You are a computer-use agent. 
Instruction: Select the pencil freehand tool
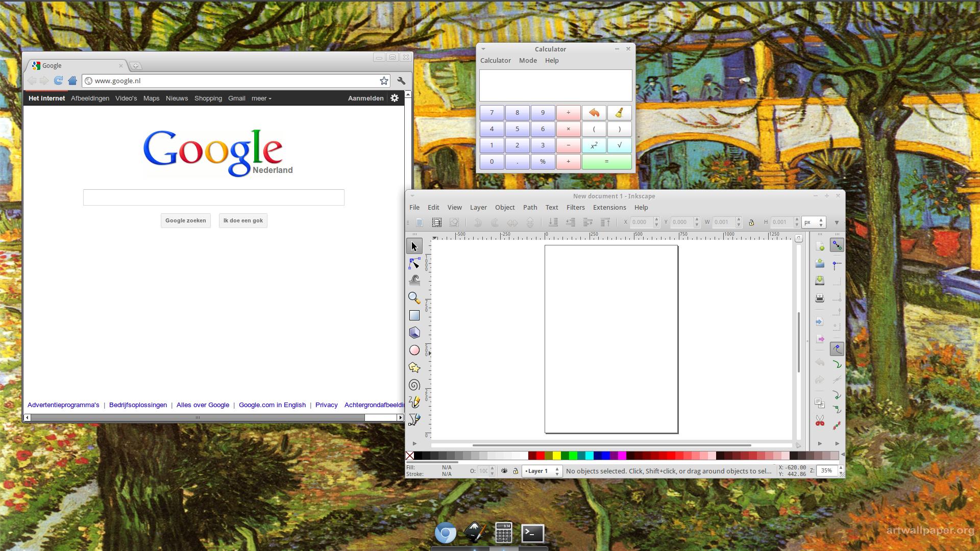pyautogui.click(x=414, y=402)
